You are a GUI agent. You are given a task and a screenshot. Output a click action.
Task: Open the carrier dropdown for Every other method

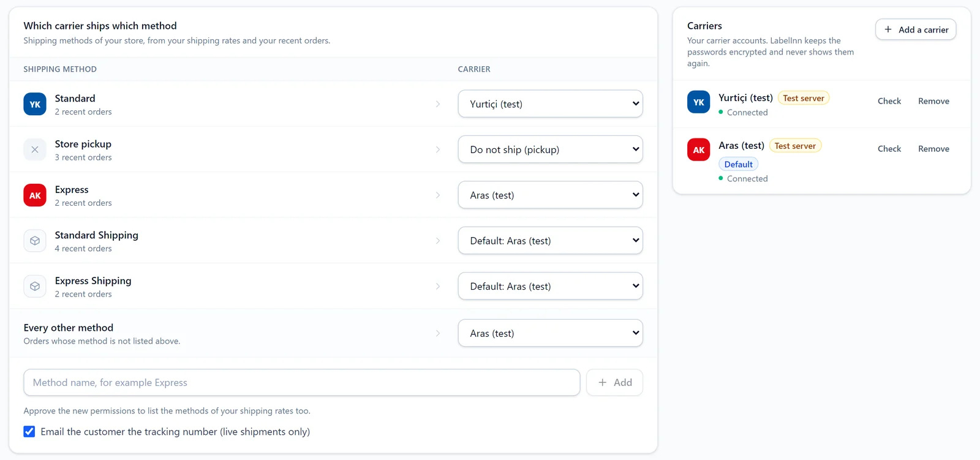pyautogui.click(x=550, y=333)
